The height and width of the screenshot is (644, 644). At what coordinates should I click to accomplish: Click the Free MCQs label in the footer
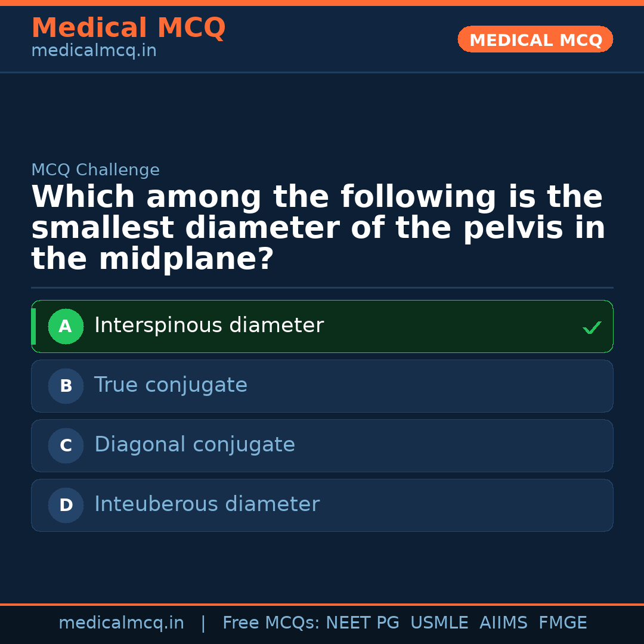click(x=271, y=623)
